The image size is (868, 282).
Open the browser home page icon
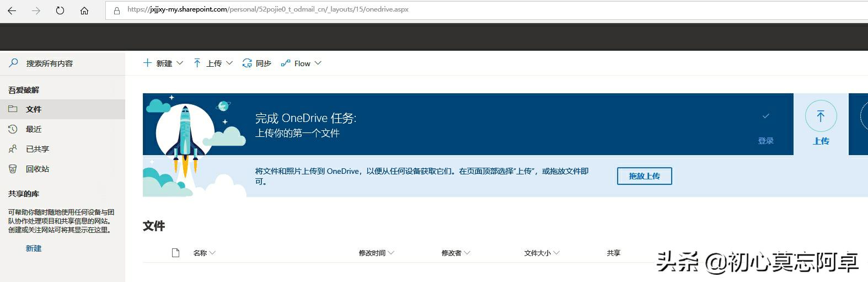point(84,10)
